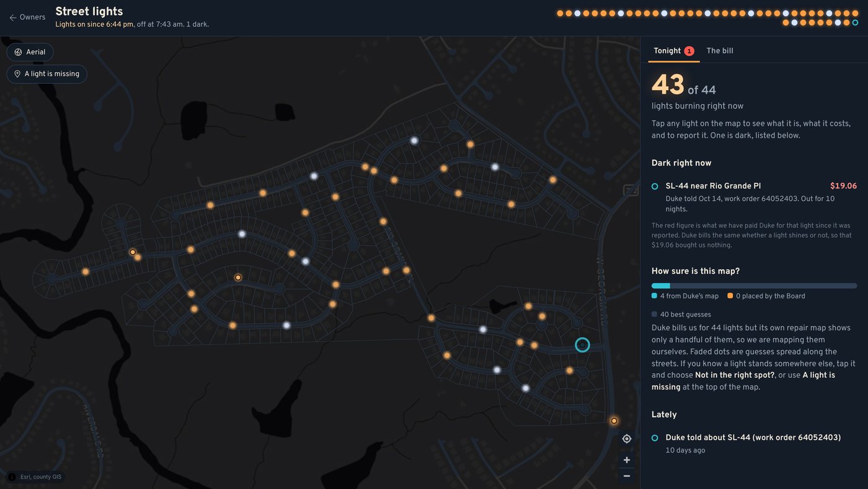Center the map on my location

tap(627, 439)
